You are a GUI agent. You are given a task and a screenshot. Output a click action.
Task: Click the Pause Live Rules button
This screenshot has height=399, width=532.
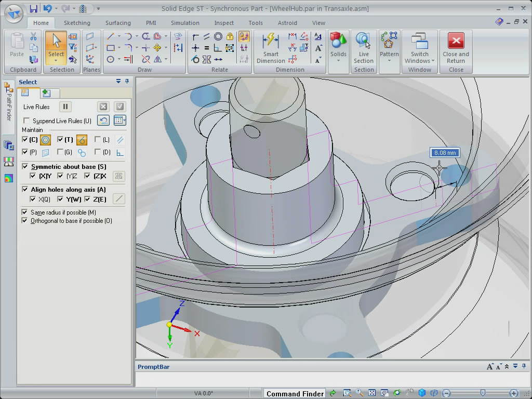65,107
